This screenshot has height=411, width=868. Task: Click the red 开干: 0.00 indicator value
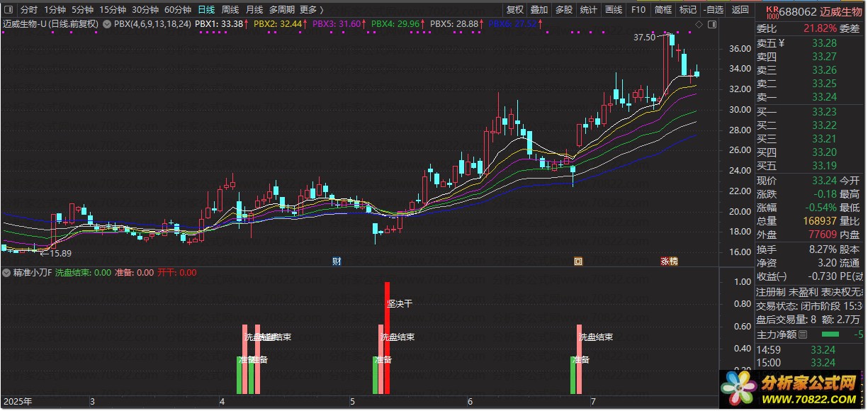coord(177,272)
